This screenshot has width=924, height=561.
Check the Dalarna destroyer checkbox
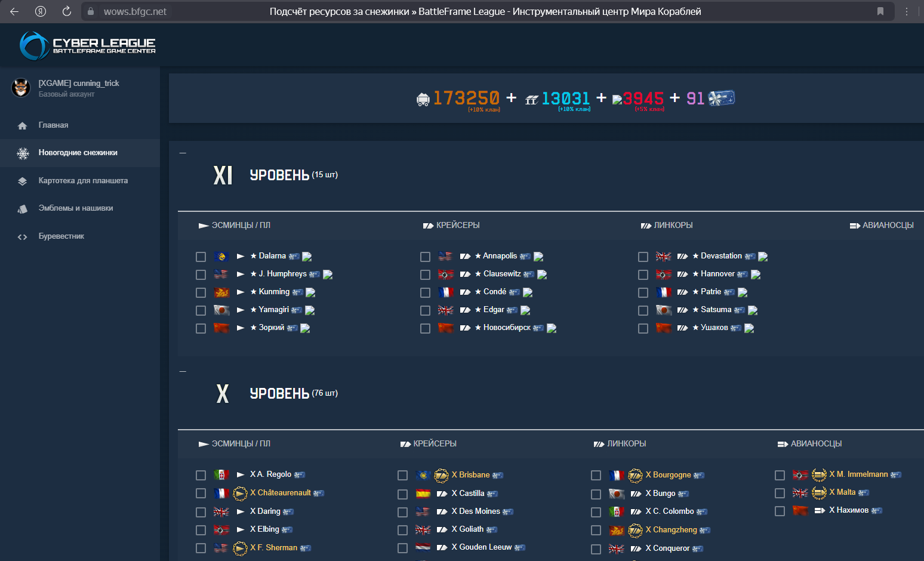(x=201, y=257)
